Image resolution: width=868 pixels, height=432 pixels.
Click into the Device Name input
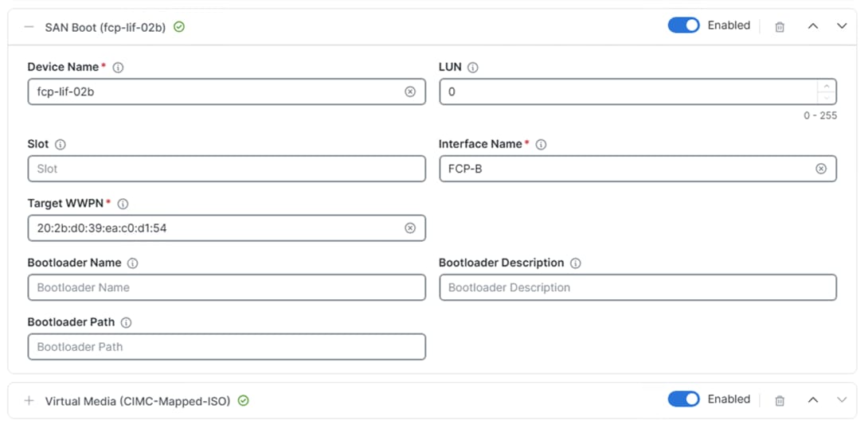tap(226, 91)
